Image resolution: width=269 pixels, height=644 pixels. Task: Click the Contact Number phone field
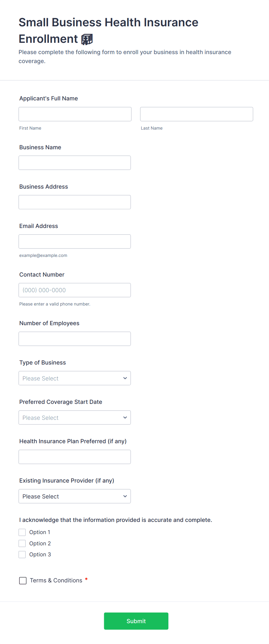75,290
